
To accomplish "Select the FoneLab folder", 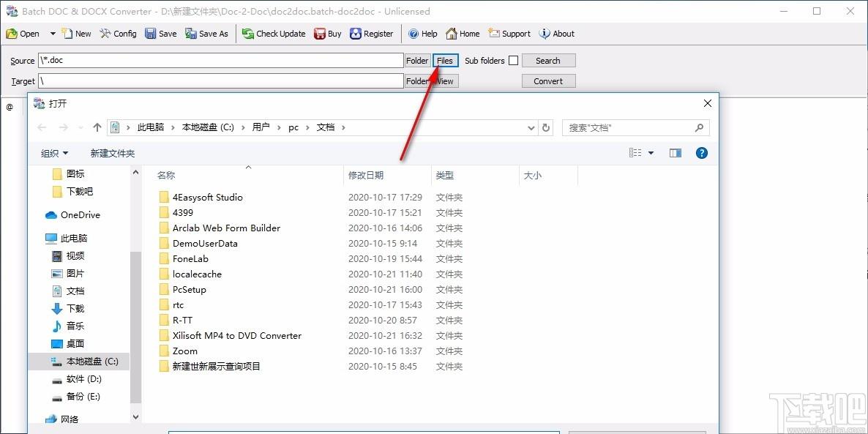I will click(x=183, y=259).
